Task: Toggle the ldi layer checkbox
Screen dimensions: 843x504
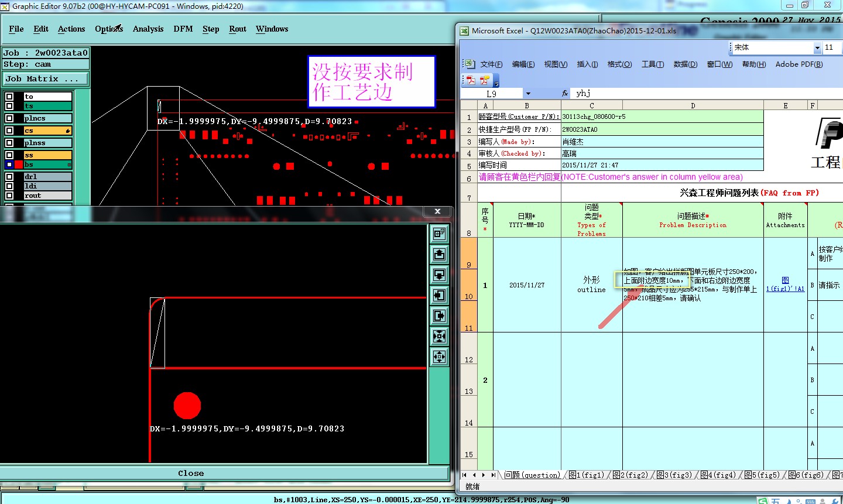Action: pos(9,186)
